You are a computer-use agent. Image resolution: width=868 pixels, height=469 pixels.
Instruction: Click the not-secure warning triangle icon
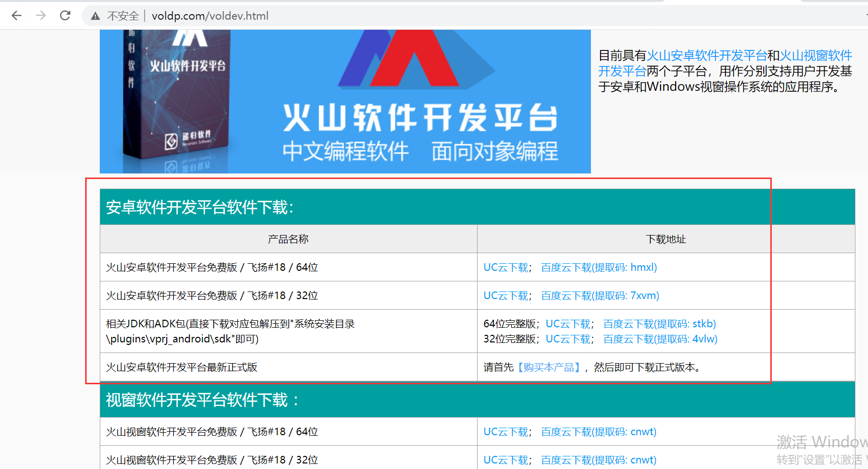coord(95,16)
